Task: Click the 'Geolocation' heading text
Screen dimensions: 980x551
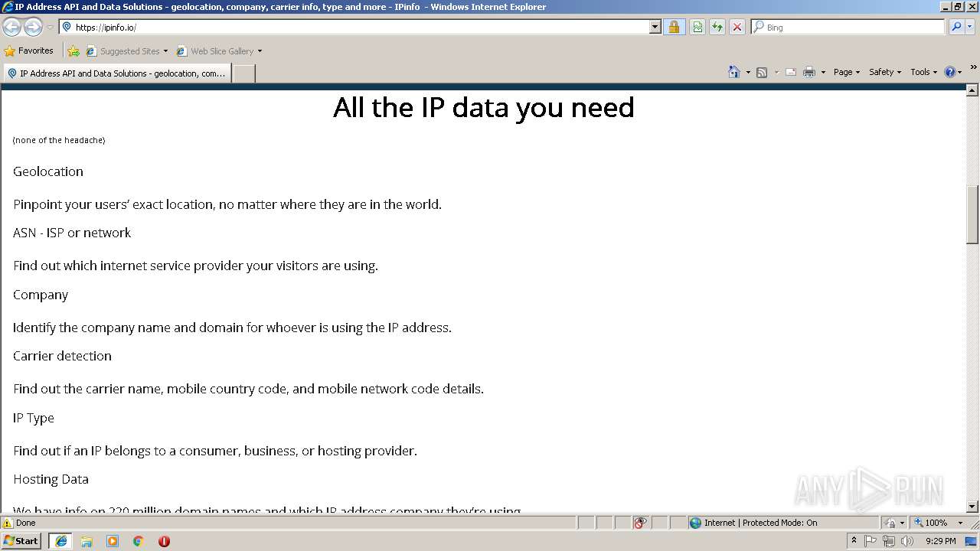Action: tap(48, 171)
